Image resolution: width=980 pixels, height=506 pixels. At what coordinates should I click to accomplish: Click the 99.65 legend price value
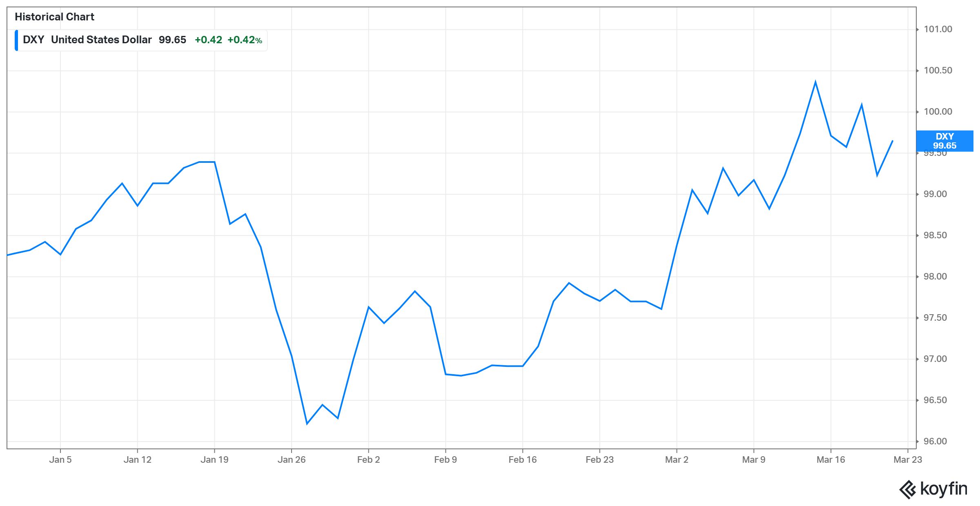(172, 40)
